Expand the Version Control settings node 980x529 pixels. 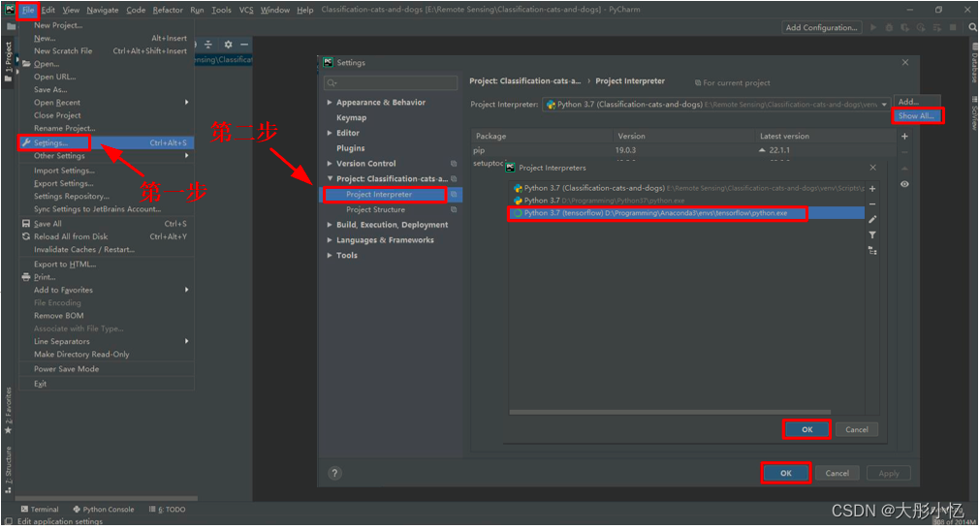point(330,164)
